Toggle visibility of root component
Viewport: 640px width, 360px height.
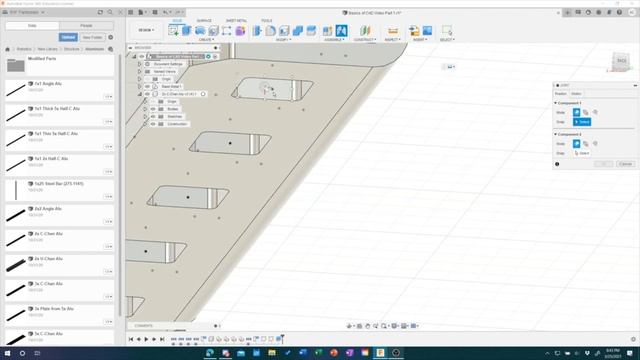142,57
